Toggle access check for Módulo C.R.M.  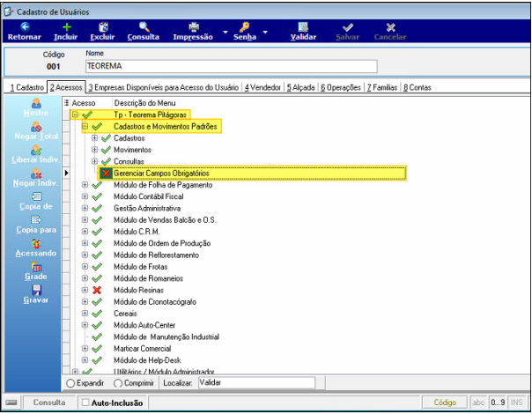tap(97, 232)
